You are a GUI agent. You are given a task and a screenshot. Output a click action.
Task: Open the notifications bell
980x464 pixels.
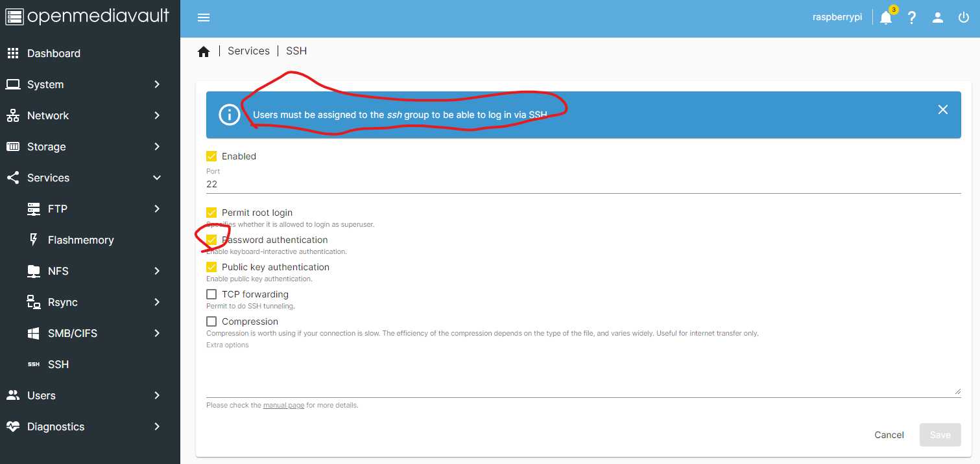point(886,17)
